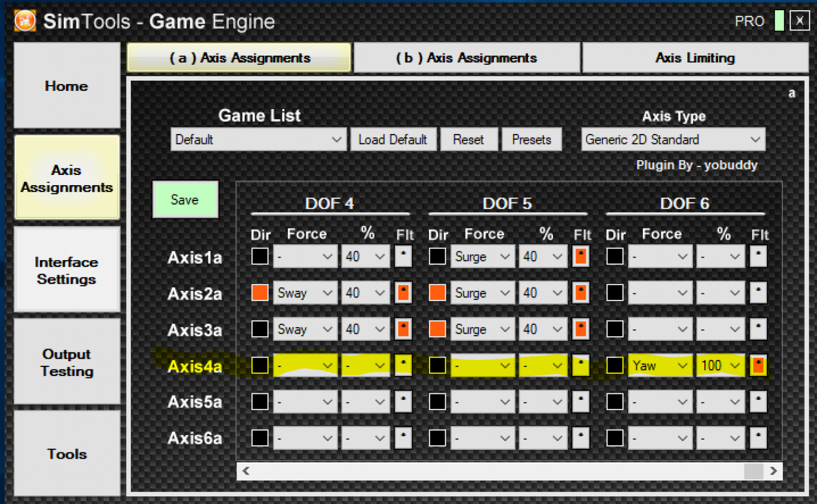This screenshot has width=817, height=504.
Task: Toggle Axis3a DOF 5 filter button
Action: (x=581, y=329)
